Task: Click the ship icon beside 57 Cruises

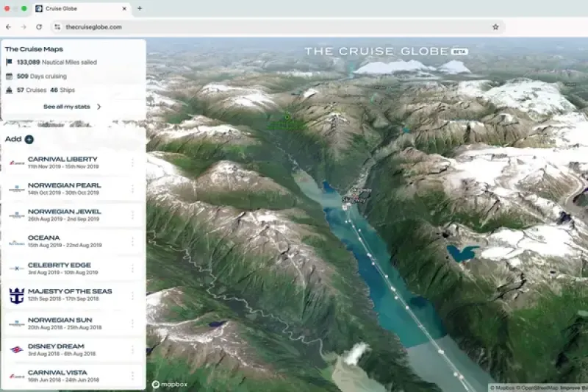Action: click(x=9, y=90)
